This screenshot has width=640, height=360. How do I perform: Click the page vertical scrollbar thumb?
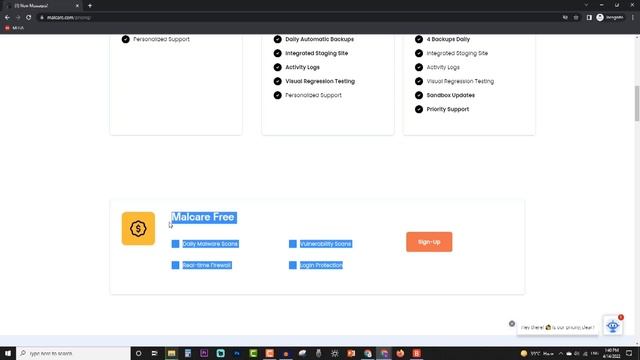(637, 103)
